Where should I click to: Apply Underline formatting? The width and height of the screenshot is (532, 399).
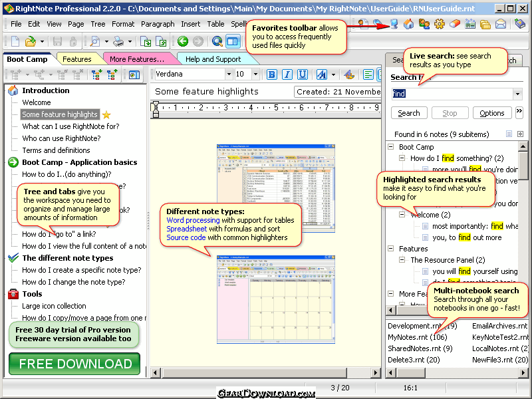[303, 74]
